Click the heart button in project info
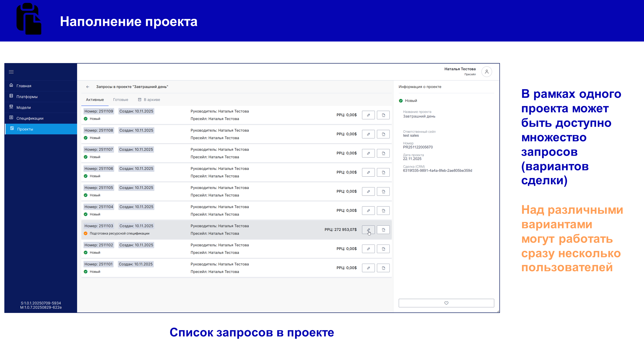This screenshot has height=362, width=644. 446,303
